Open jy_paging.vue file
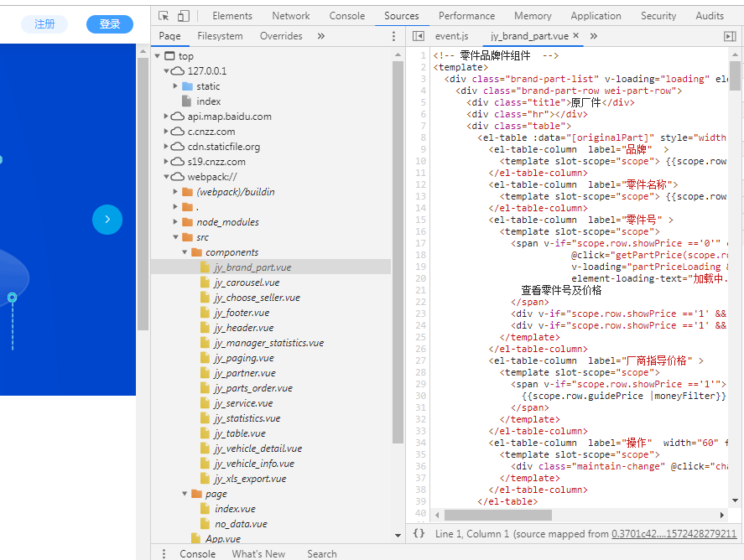The height and width of the screenshot is (560, 744). coord(244,358)
